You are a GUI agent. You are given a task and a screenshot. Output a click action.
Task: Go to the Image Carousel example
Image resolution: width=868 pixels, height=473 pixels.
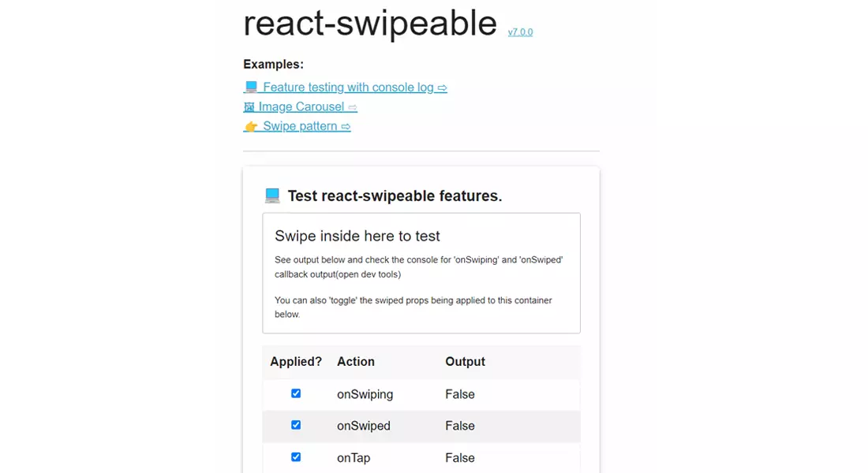(x=301, y=106)
